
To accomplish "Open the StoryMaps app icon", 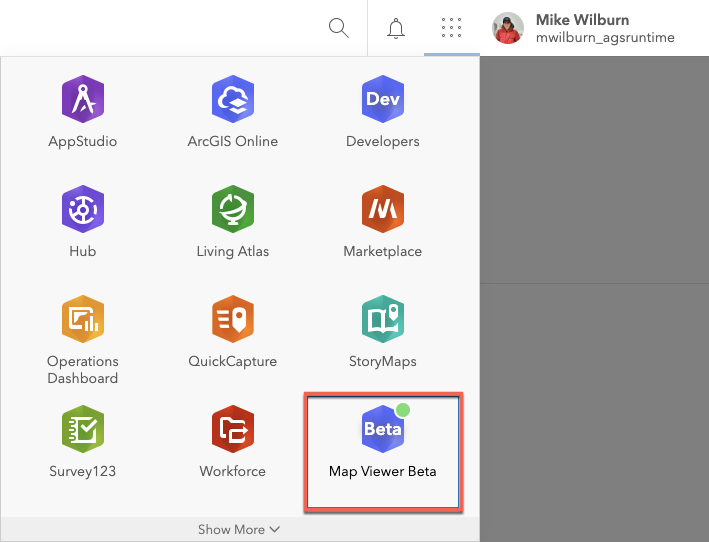I will point(383,319).
